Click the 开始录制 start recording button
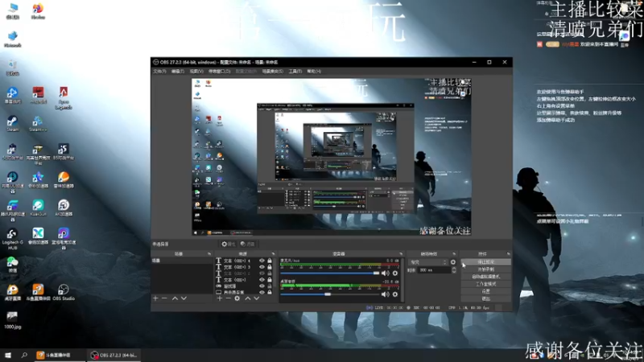 pos(486,269)
